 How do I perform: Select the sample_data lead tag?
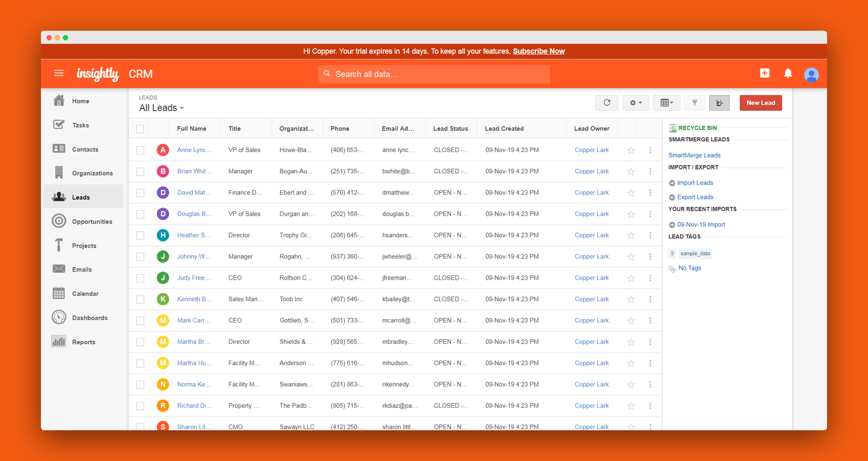click(x=695, y=254)
